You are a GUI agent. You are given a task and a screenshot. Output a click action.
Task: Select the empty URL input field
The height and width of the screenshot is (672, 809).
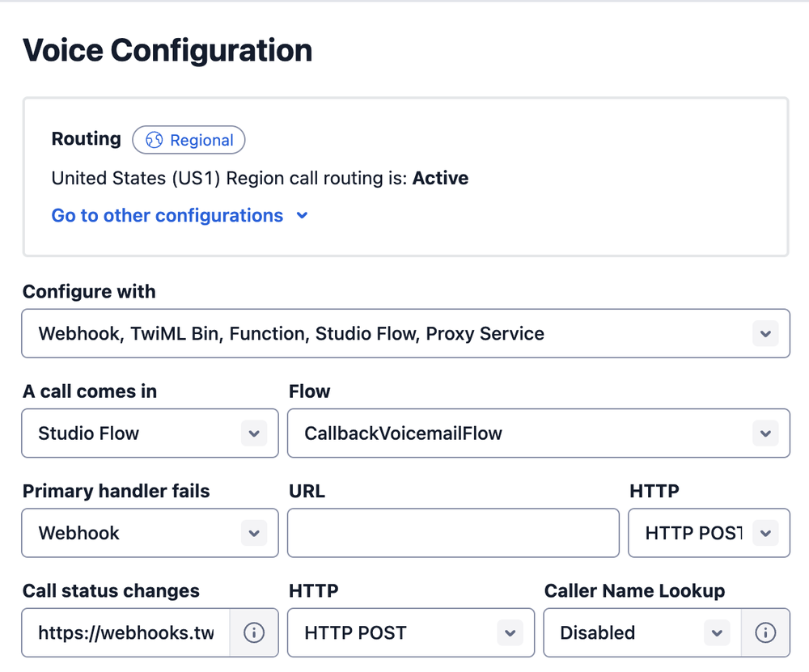[453, 533]
